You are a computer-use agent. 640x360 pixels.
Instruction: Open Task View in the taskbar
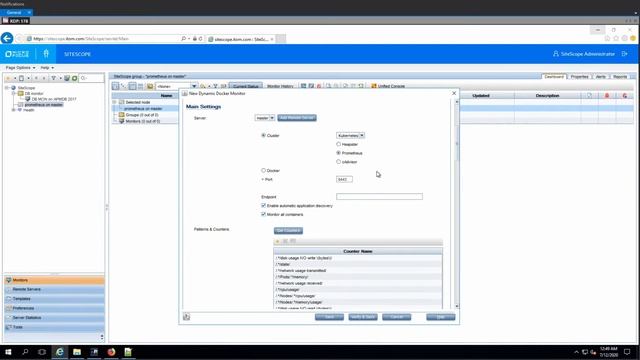coord(42,352)
